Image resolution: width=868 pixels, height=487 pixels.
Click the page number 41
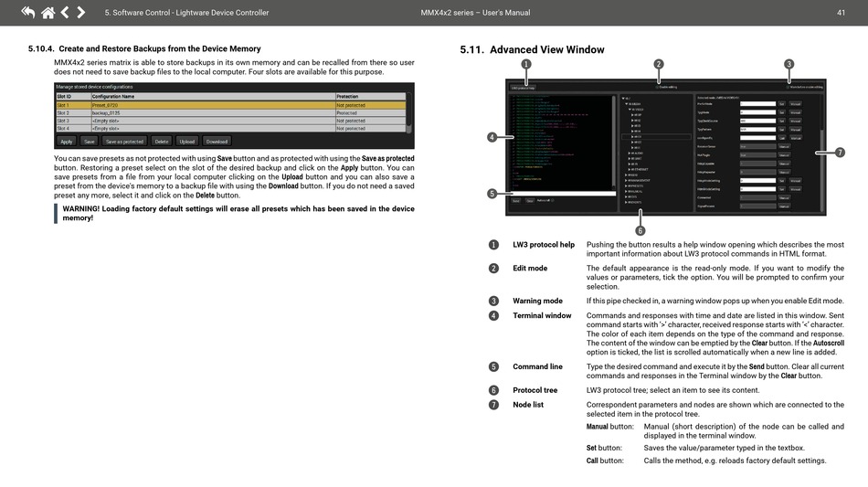[x=841, y=12]
